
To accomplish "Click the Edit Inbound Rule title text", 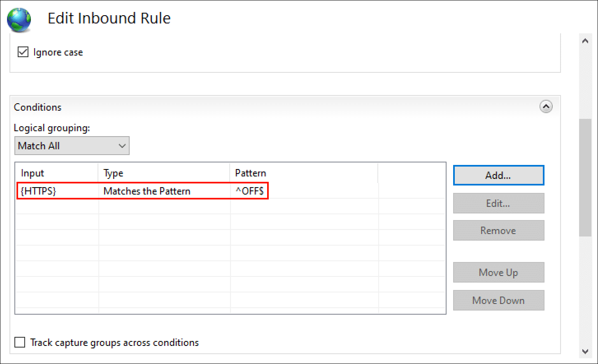I will [109, 19].
